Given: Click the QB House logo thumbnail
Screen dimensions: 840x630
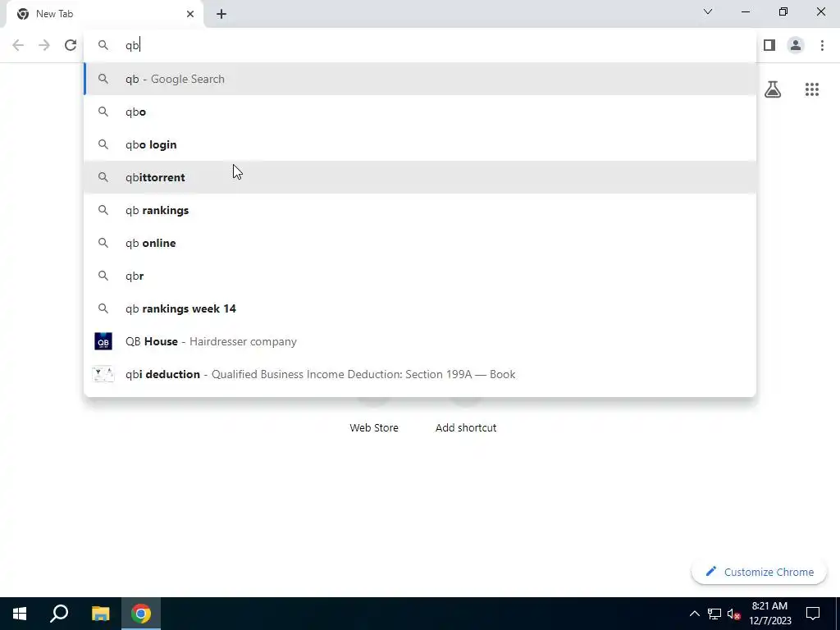Looking at the screenshot, I should pos(103,341).
